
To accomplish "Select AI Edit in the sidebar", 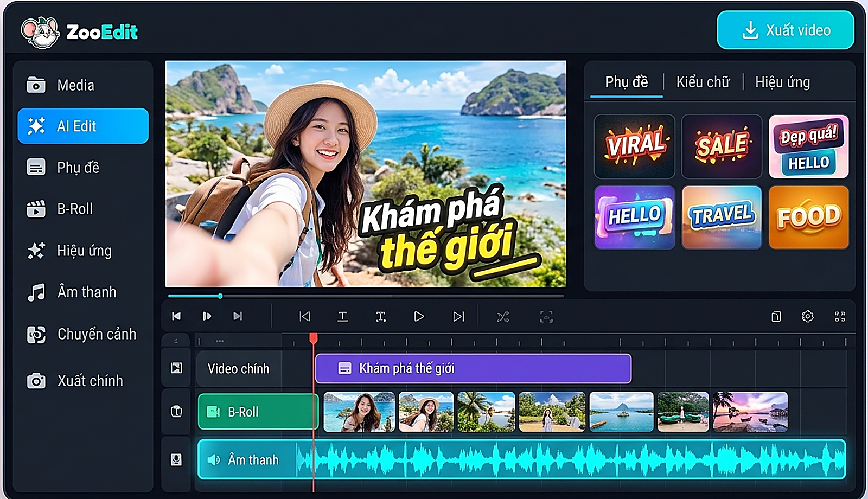I will tap(82, 126).
